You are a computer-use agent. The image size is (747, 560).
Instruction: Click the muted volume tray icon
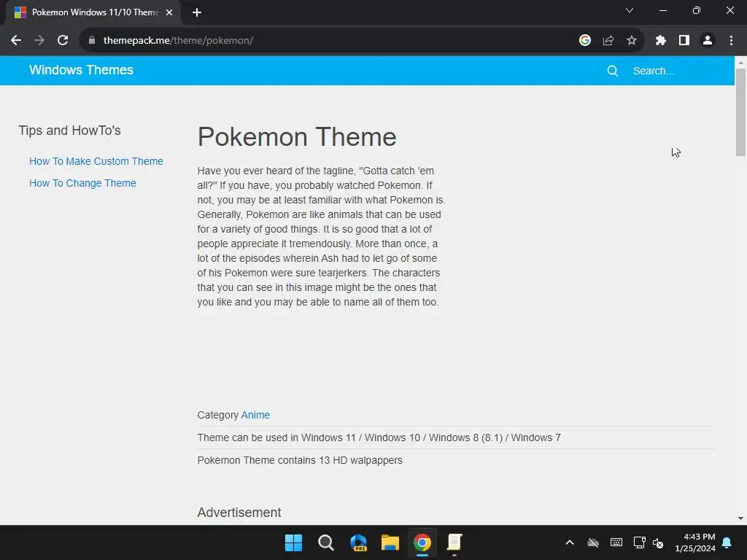(x=658, y=542)
